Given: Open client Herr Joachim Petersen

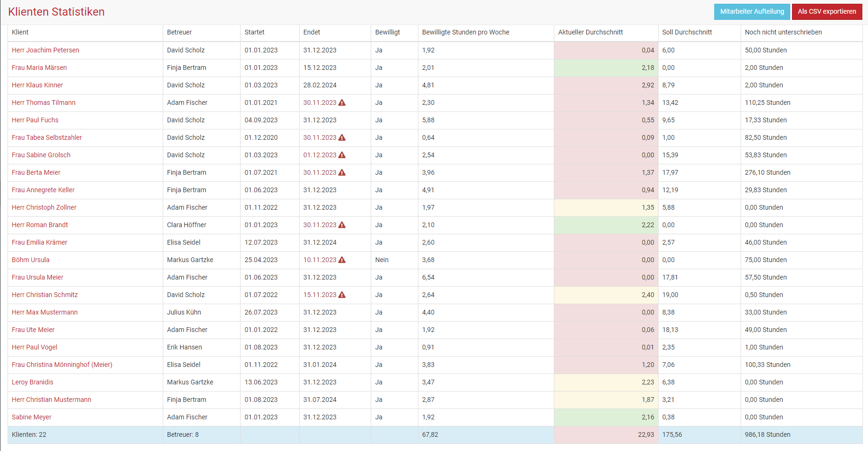Looking at the screenshot, I should pyautogui.click(x=45, y=50).
